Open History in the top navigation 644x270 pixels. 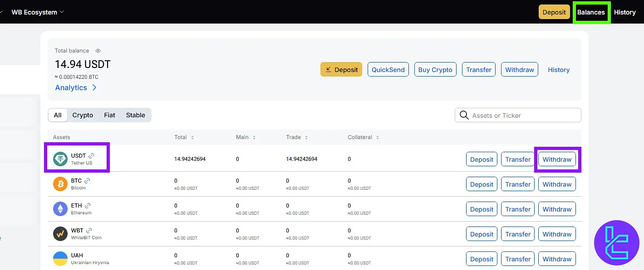(625, 12)
